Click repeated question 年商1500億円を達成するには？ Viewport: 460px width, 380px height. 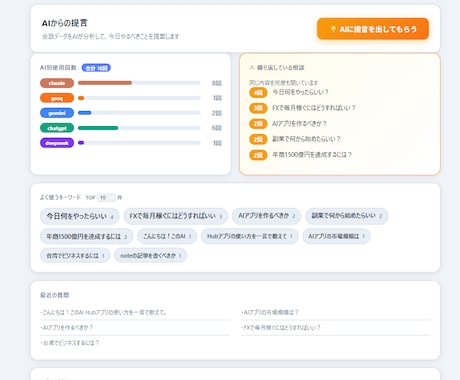[312, 155]
